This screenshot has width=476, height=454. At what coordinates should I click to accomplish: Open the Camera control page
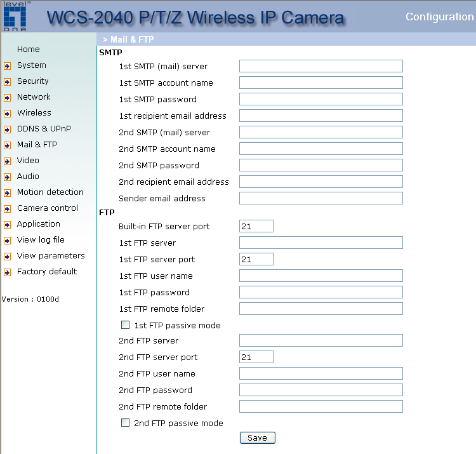click(48, 208)
